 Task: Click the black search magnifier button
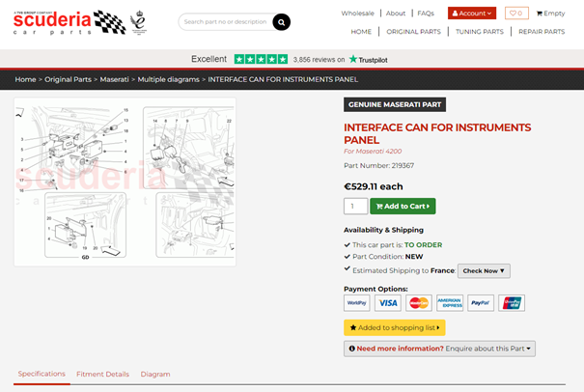point(281,22)
